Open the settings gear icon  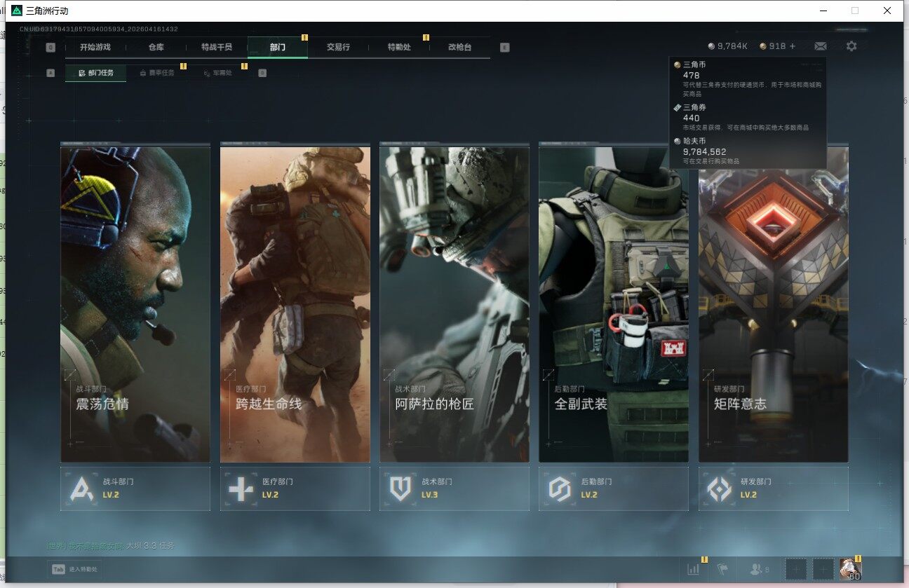pos(851,46)
